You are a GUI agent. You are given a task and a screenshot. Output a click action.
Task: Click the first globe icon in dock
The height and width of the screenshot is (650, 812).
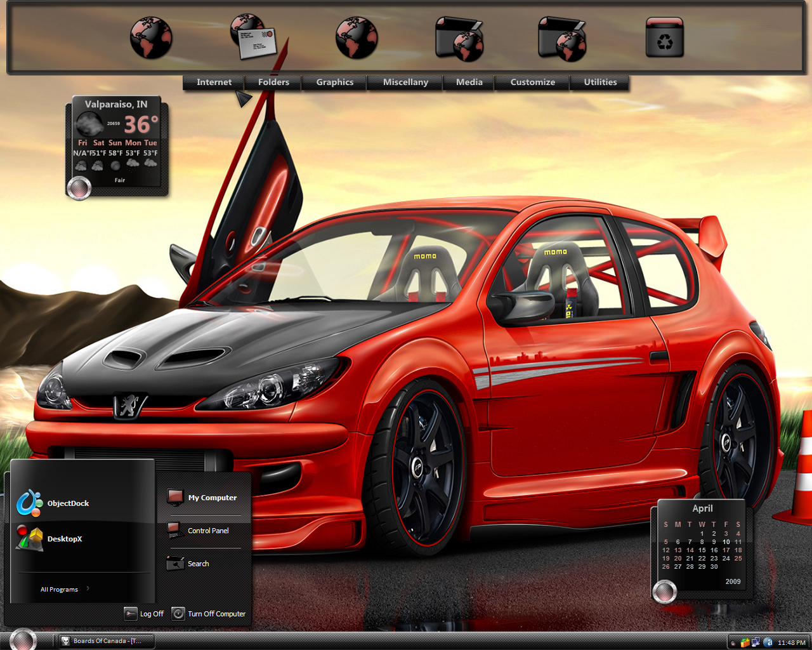coord(151,38)
